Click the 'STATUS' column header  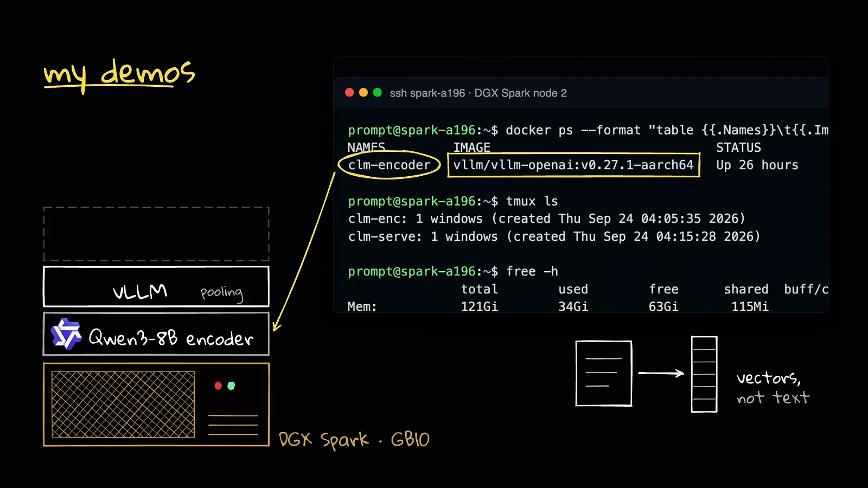point(738,147)
